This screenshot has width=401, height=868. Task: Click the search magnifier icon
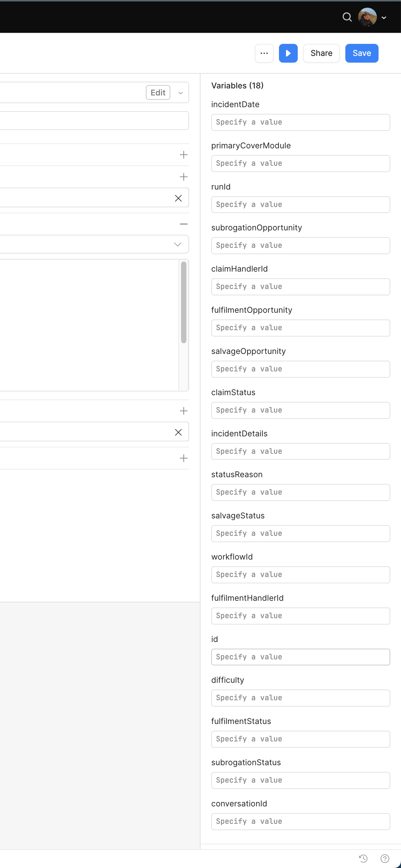[x=347, y=17]
